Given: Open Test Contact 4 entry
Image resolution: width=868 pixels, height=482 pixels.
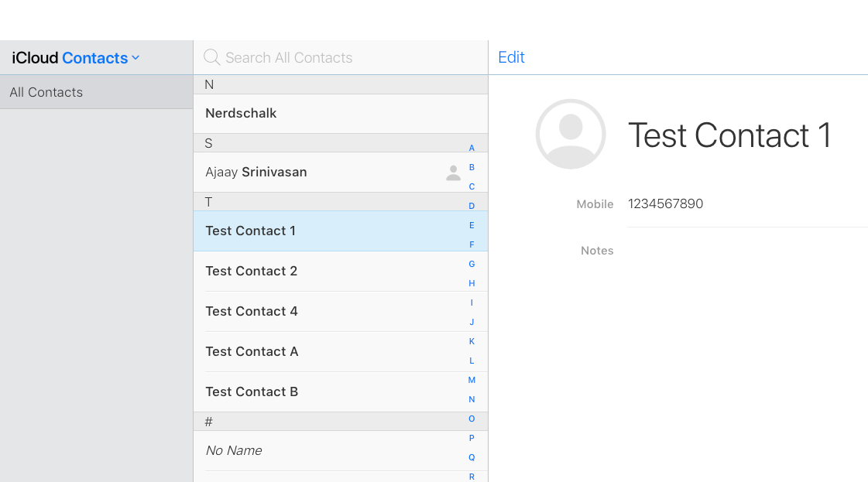Looking at the screenshot, I should pyautogui.click(x=252, y=311).
